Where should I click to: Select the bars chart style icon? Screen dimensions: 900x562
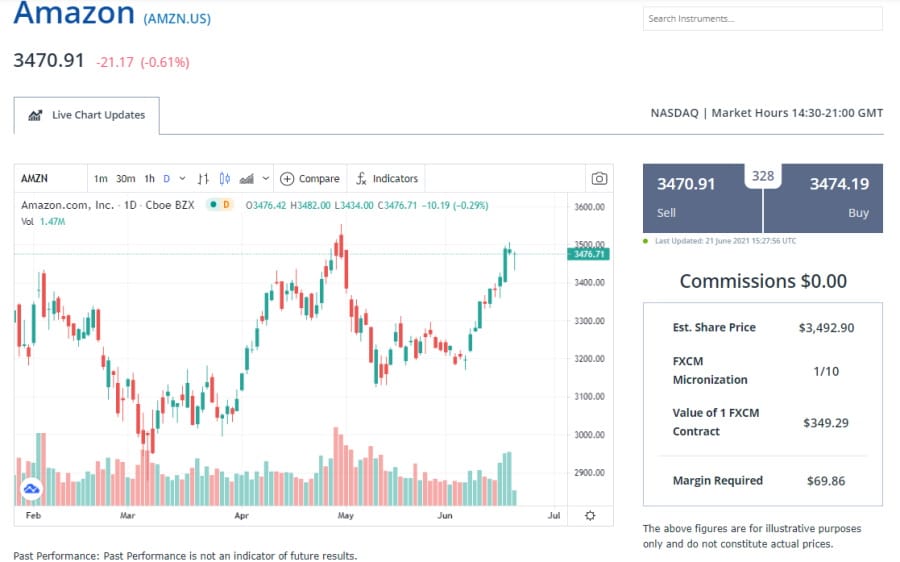[x=203, y=179]
